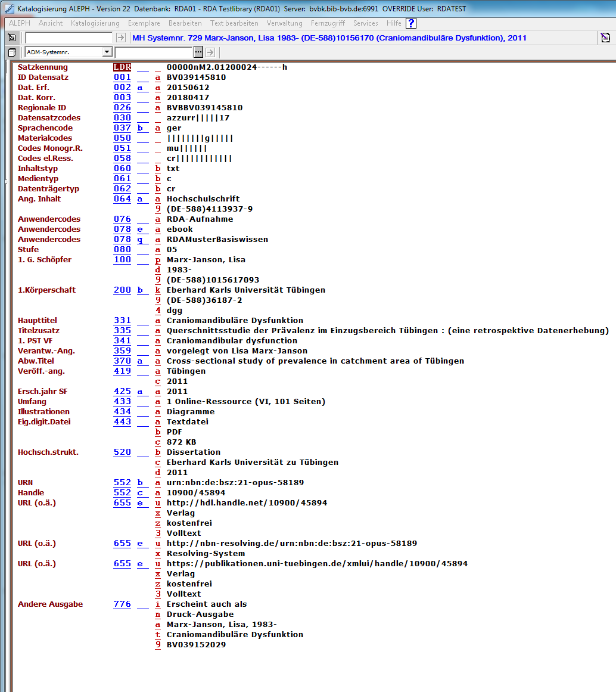Viewport: 616px width, 692px height.
Task: Select the LDR field tag
Action: point(122,67)
